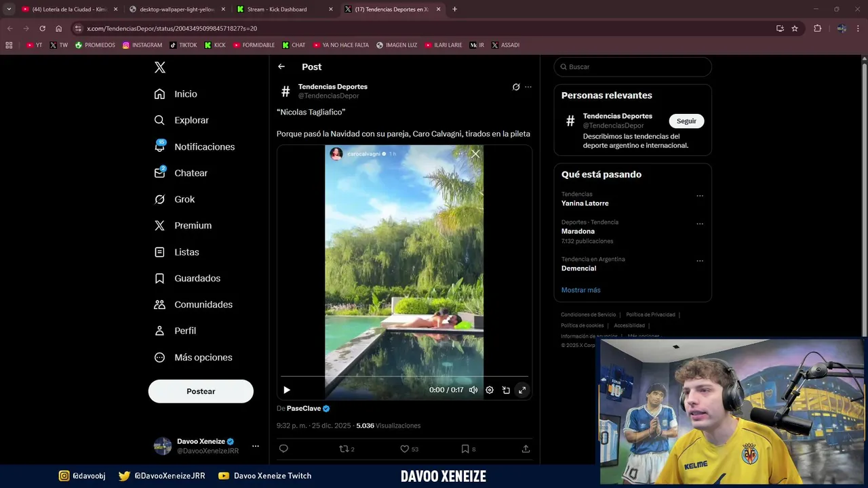The width and height of the screenshot is (868, 488).
Task: Bookmark the post
Action: pyautogui.click(x=468, y=449)
